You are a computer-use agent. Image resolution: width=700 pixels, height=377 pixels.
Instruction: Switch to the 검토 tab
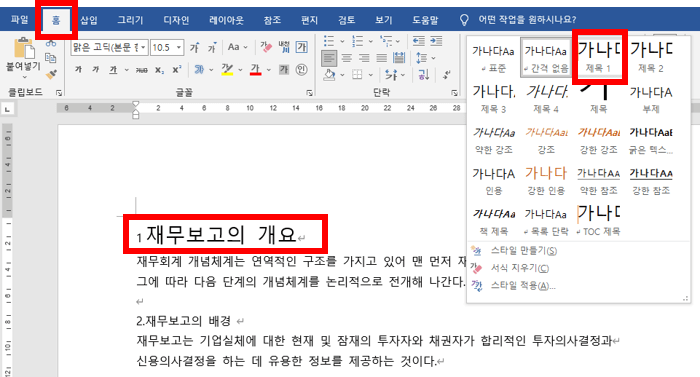pos(346,20)
